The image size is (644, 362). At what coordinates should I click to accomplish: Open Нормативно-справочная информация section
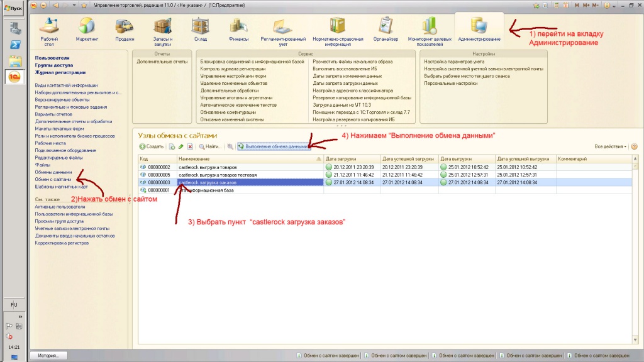[338, 31]
